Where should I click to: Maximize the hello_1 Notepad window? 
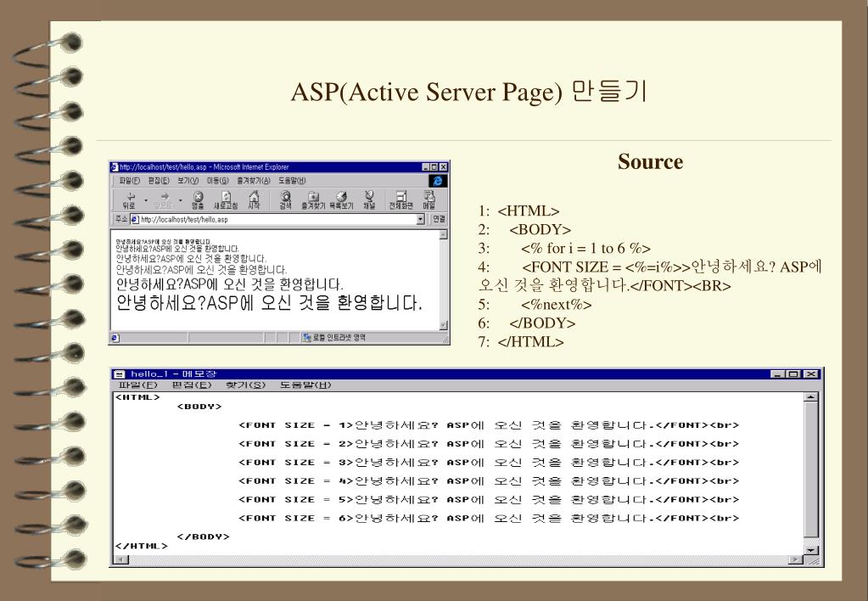(793, 374)
